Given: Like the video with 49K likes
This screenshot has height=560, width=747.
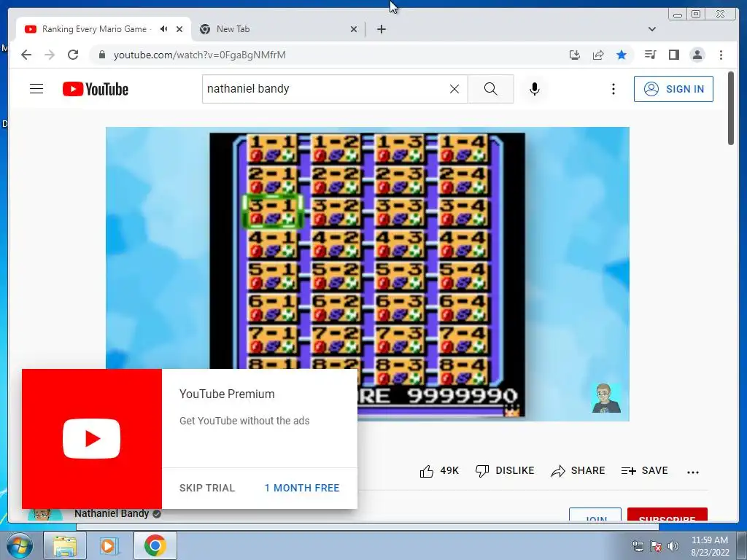Looking at the screenshot, I should click(x=438, y=471).
